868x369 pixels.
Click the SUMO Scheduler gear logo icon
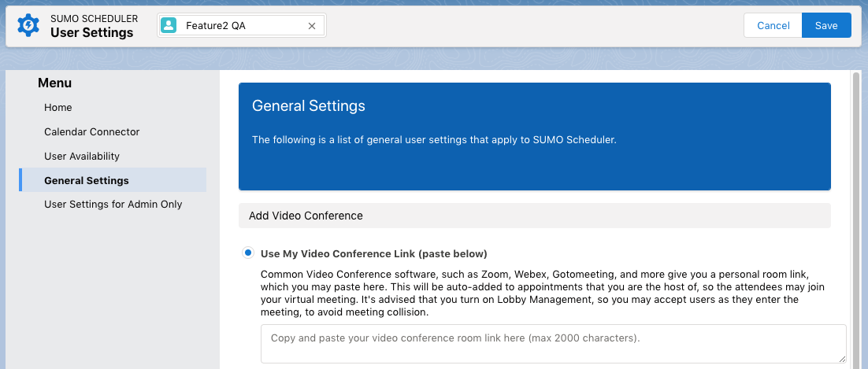pyautogui.click(x=28, y=25)
